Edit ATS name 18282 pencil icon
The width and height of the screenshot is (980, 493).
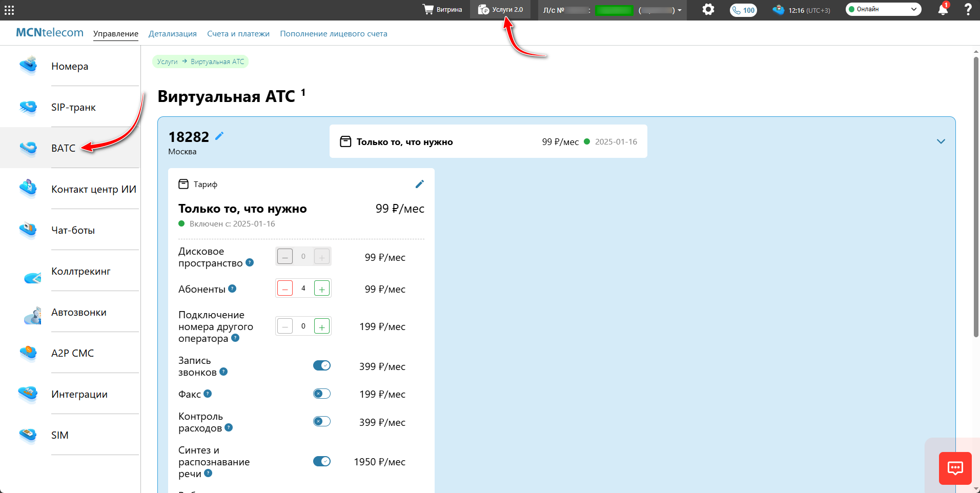tap(219, 136)
